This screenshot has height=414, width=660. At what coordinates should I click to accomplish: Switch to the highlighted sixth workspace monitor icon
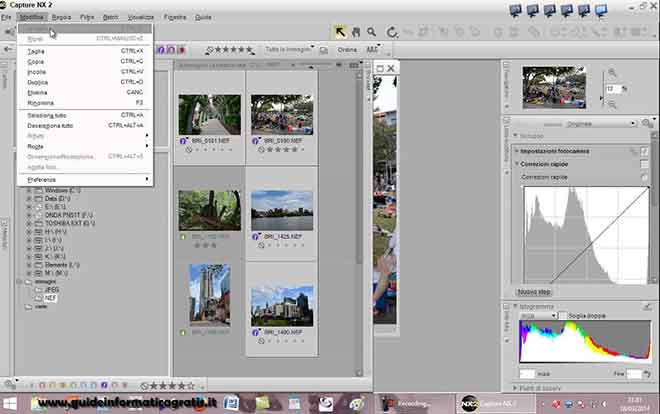(x=601, y=10)
